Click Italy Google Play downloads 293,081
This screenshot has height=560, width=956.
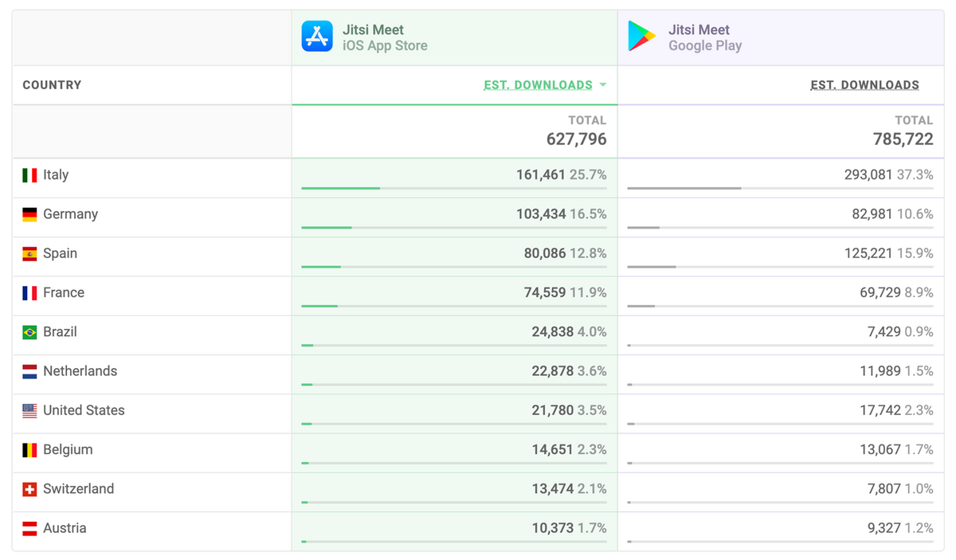click(868, 174)
